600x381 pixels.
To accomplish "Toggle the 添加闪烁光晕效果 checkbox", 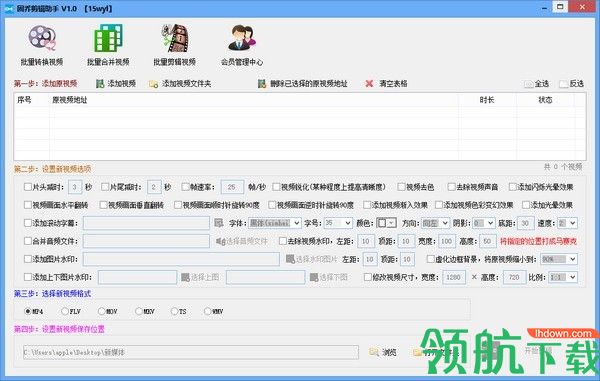I will click(513, 187).
